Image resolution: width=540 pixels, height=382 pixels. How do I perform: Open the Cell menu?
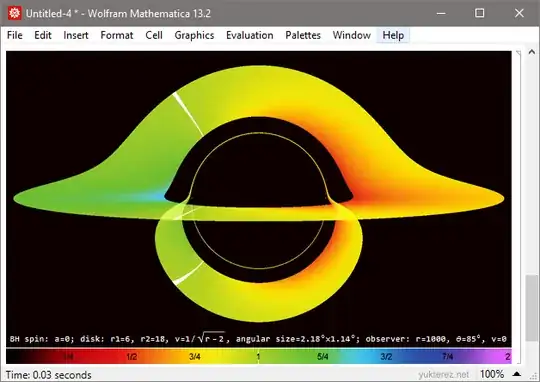tap(154, 35)
